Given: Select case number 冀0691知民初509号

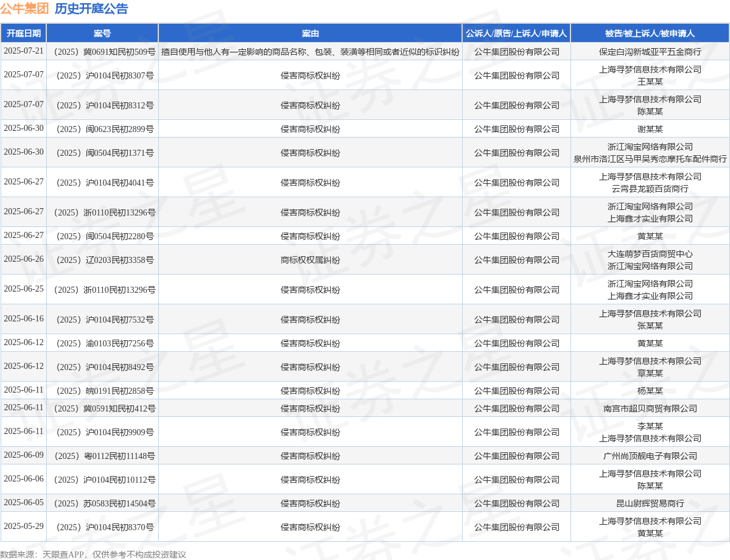Looking at the screenshot, I should (102, 52).
